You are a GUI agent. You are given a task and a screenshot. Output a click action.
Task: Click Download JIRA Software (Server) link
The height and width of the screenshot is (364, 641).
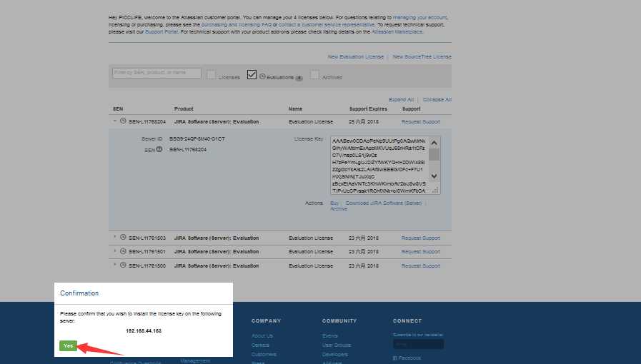click(384, 203)
